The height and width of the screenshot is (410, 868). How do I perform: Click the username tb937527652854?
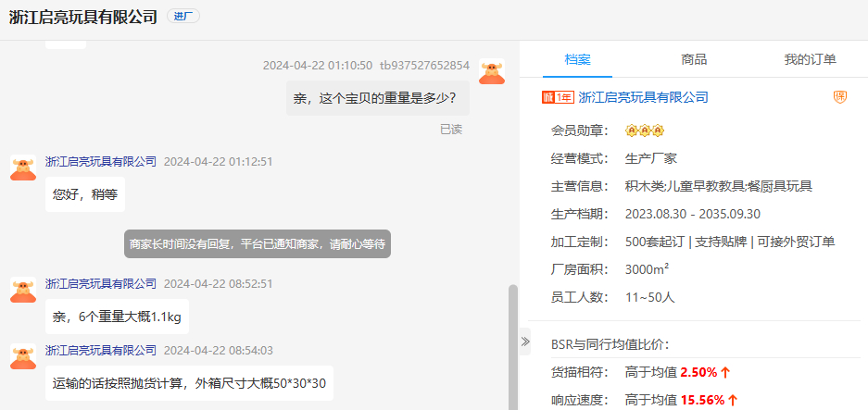(x=424, y=66)
